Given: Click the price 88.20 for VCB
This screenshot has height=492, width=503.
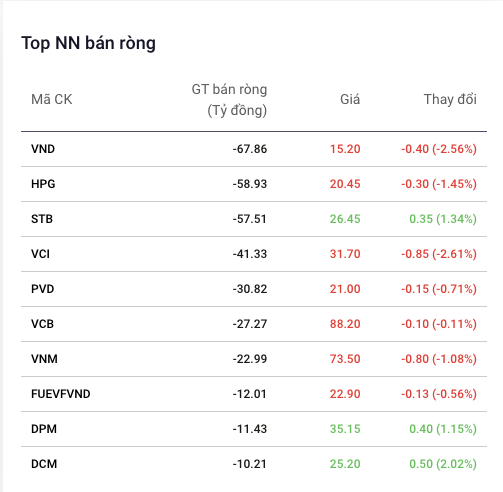Looking at the screenshot, I should point(345,324).
